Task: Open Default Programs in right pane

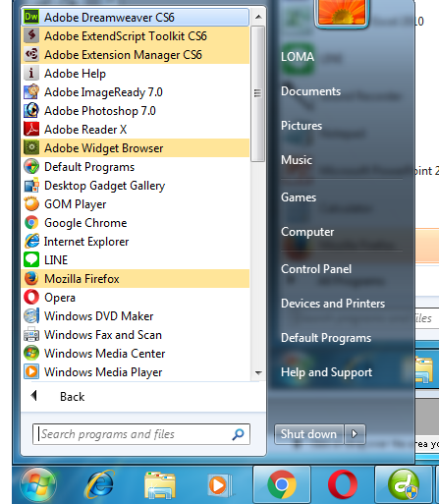Action: (x=326, y=338)
